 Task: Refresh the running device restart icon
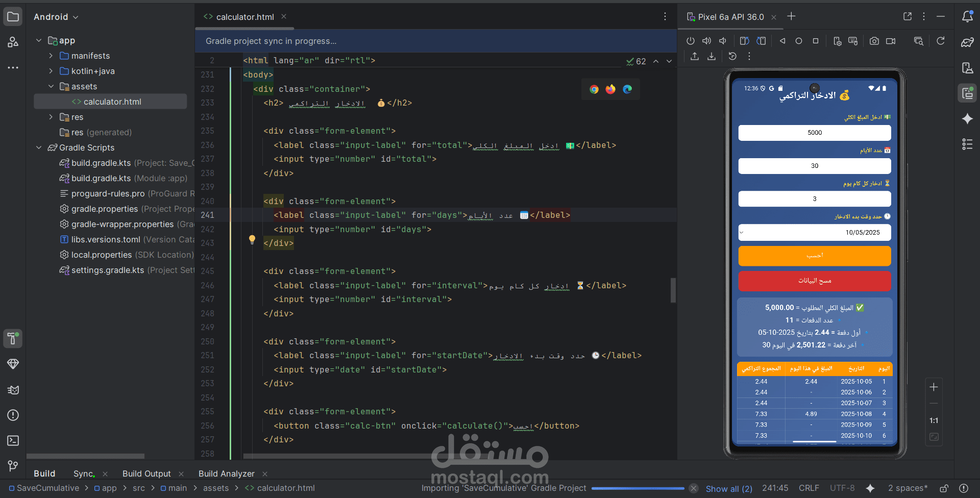(941, 41)
